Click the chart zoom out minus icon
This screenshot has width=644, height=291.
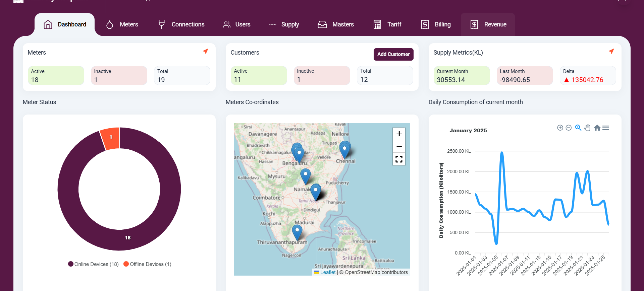pos(569,128)
